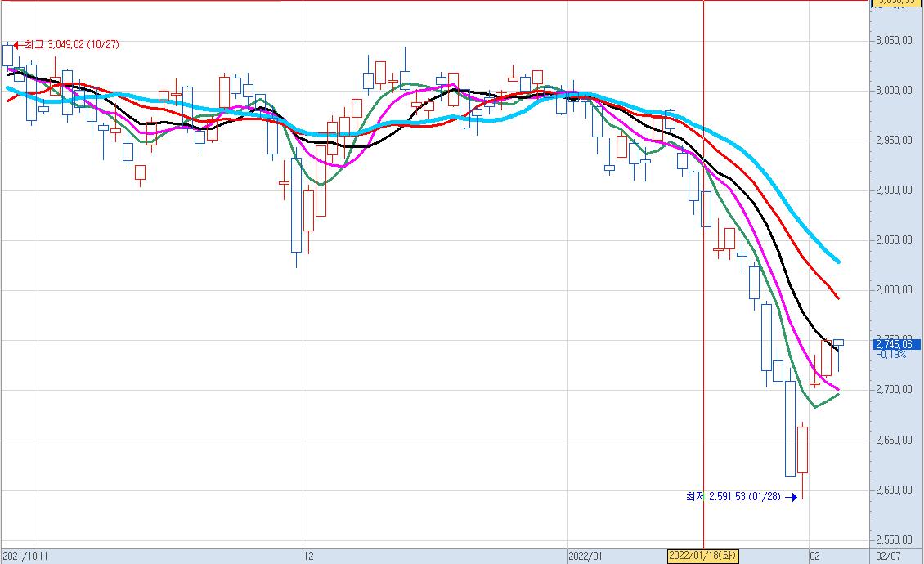
Task: Click the 2,800.00 price axis label
Action: tap(894, 290)
